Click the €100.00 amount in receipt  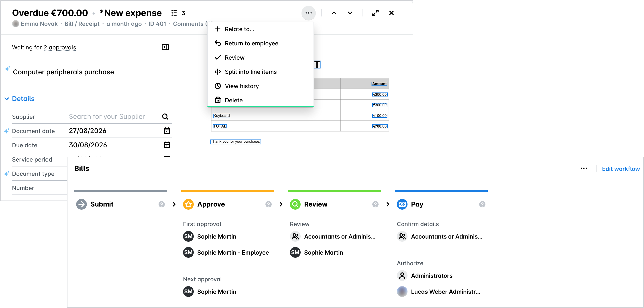[380, 116]
